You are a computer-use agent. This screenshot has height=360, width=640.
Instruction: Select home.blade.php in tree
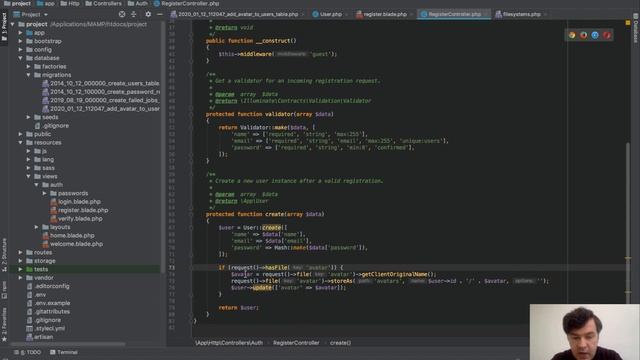[x=68, y=236]
